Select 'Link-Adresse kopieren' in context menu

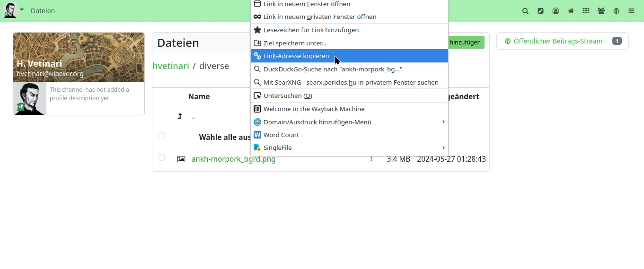pos(296,56)
